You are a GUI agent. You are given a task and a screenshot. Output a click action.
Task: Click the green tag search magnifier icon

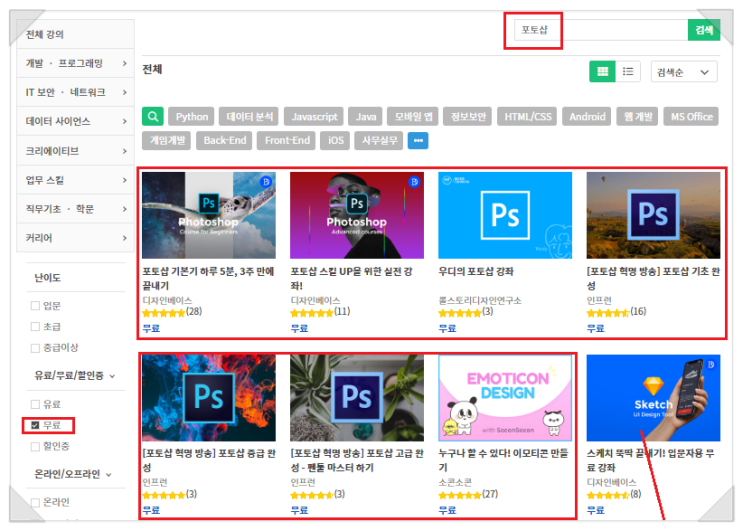tap(153, 117)
